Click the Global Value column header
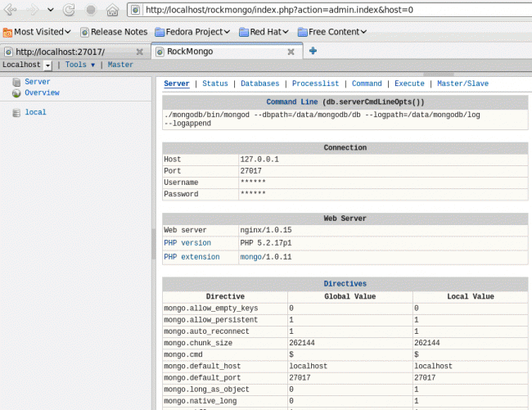The width and height of the screenshot is (532, 410). pyautogui.click(x=349, y=297)
